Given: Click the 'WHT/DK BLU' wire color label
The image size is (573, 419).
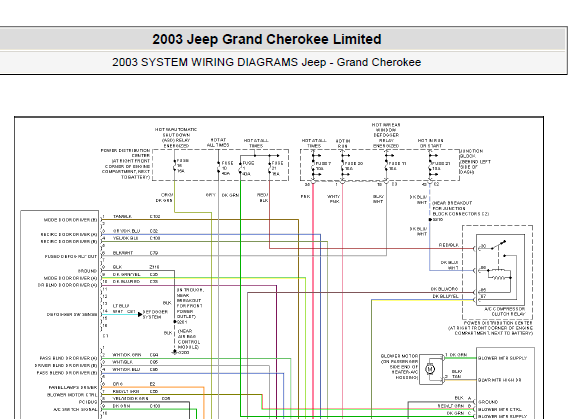Looking at the screenshot, I should click(x=126, y=370).
